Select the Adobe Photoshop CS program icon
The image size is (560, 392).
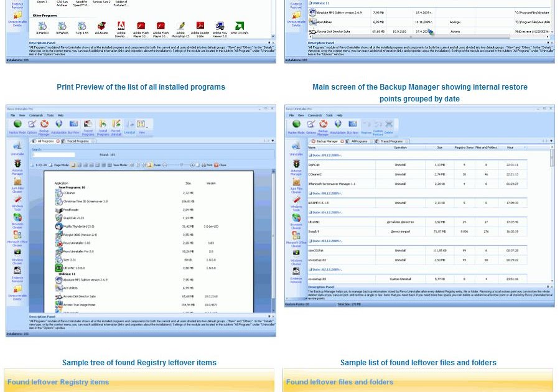(180, 30)
